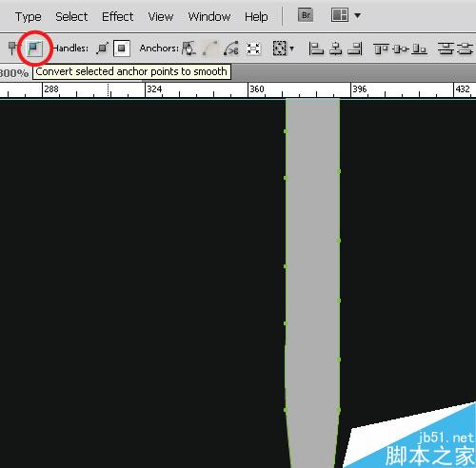Click ruler marking labeled 288

[x=51, y=89]
